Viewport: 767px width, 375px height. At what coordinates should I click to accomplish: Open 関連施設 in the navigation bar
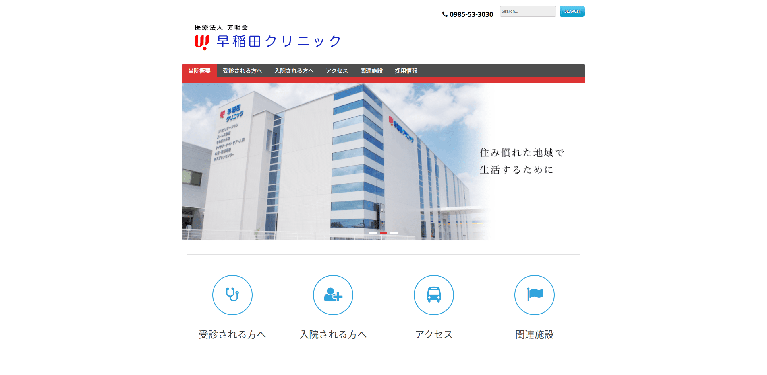371,70
